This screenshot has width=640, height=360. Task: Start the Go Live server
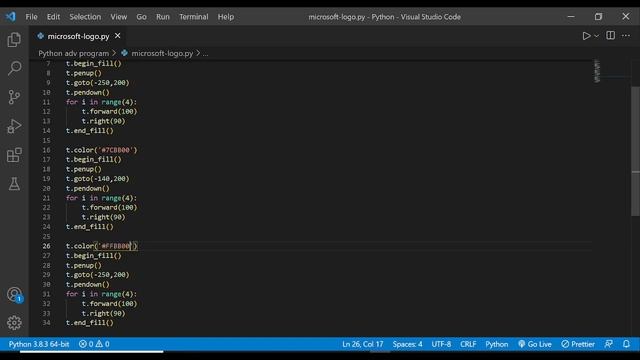coord(535,344)
